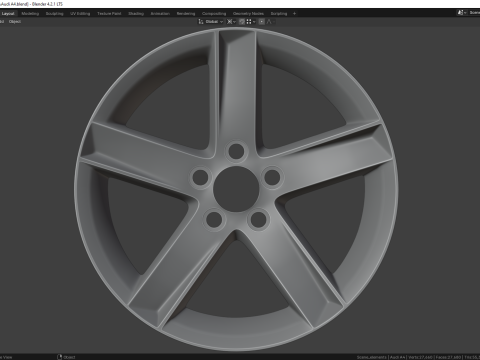This screenshot has height=360, width=480.
Task: Click the transform orientation axes icon
Action: (x=201, y=22)
